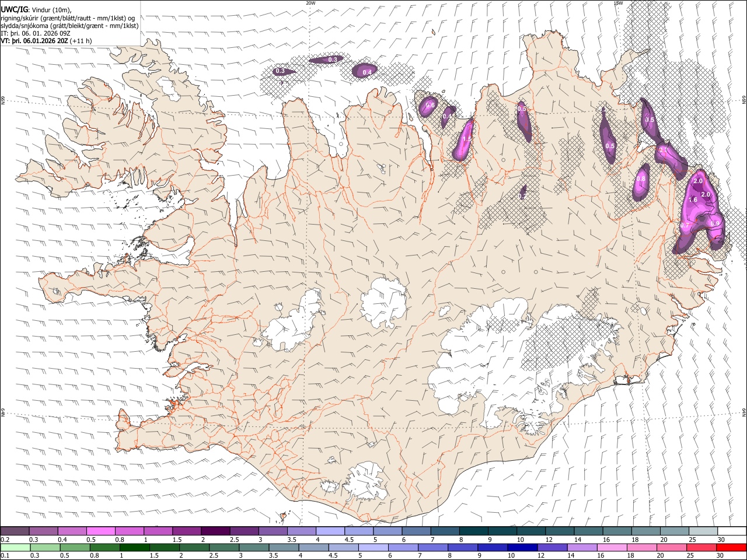Click the 15W longitude label
This screenshot has width=747, height=560.
617,3
